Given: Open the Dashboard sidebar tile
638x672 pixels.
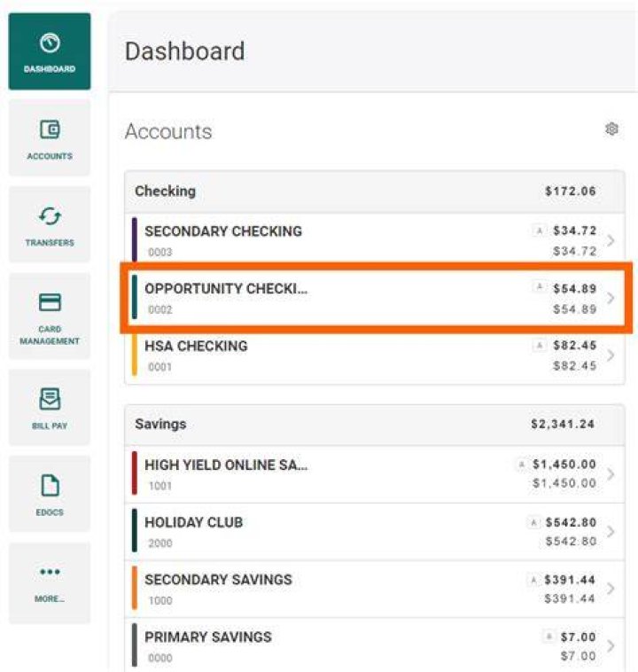Looking at the screenshot, I should tap(50, 51).
